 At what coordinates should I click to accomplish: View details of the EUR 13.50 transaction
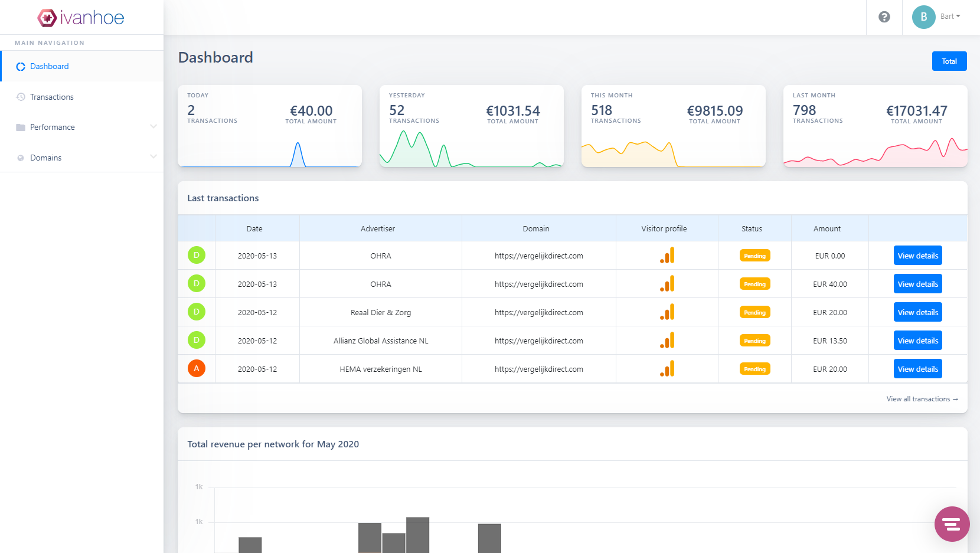pyautogui.click(x=917, y=341)
